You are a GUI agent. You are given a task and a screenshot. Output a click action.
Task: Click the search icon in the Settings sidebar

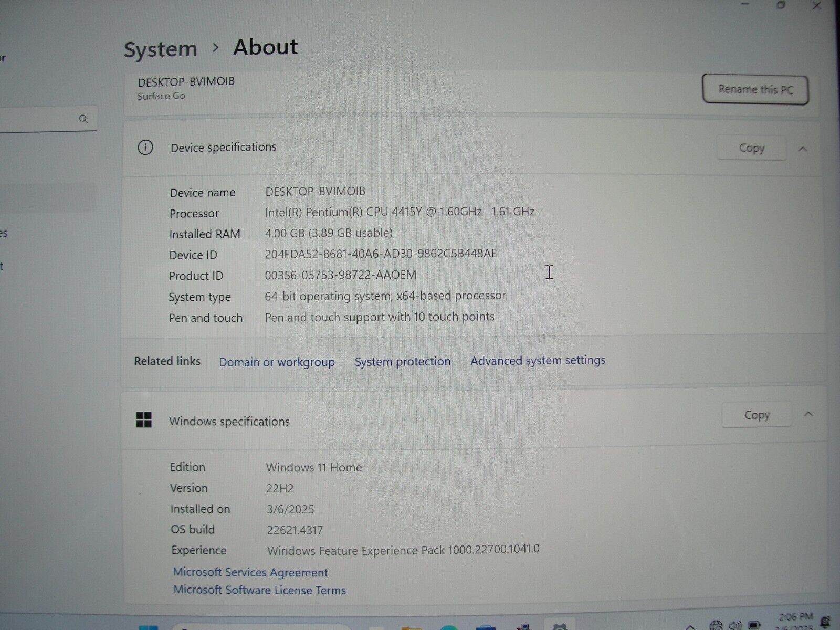click(84, 119)
